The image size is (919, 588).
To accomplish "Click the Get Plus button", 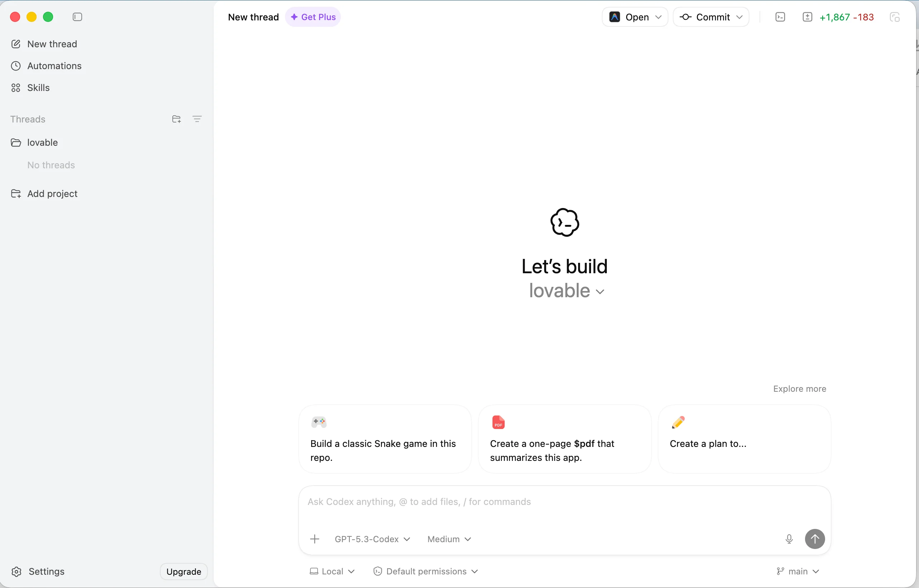I will pyautogui.click(x=313, y=17).
